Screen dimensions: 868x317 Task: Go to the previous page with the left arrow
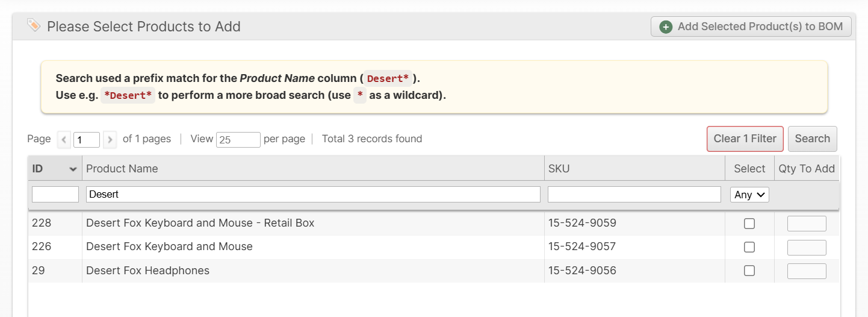(64, 140)
